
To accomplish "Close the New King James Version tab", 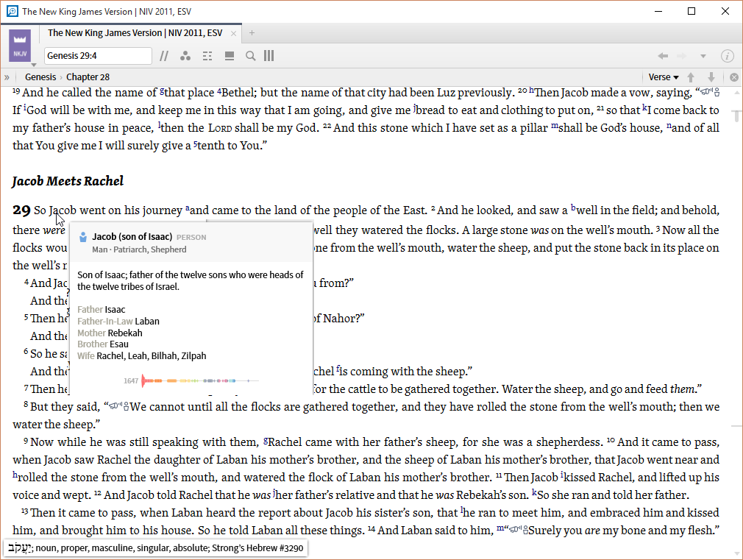I will pos(233,33).
